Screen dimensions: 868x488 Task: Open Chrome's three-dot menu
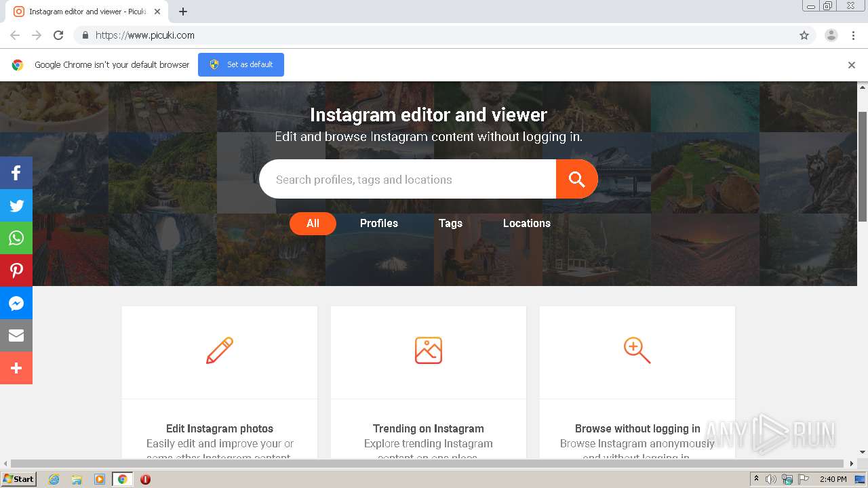point(854,35)
